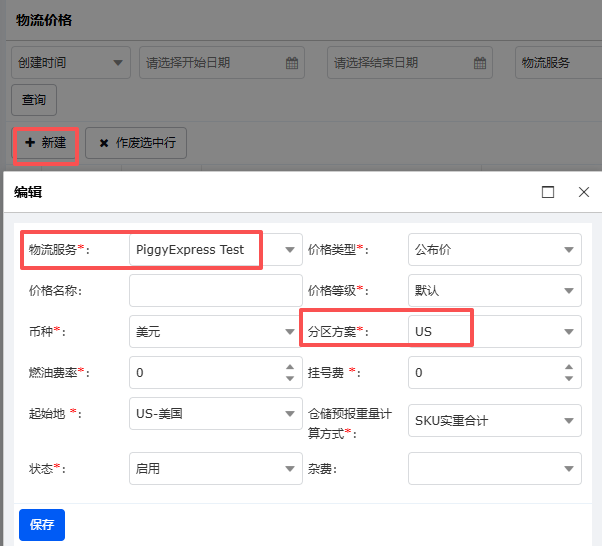The width and height of the screenshot is (602, 546).
Task: Open the 状态 dropdown showing 启用
Action: (290, 468)
